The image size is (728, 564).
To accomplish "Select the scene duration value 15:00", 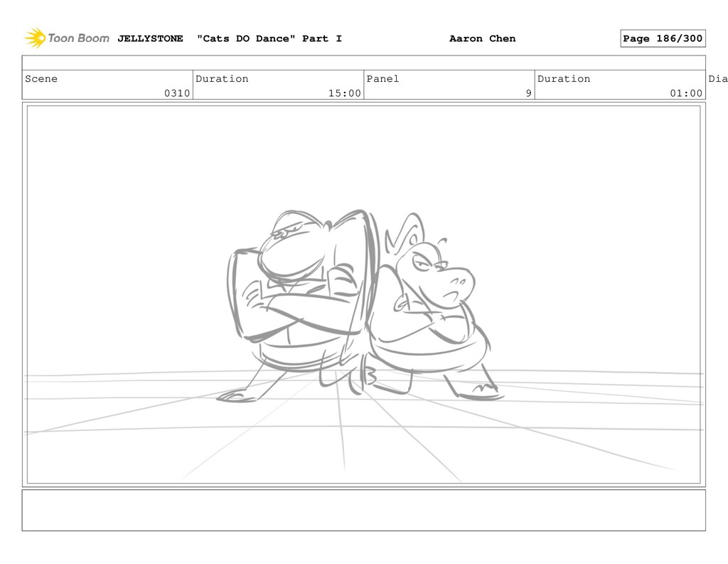I will 345,93.
